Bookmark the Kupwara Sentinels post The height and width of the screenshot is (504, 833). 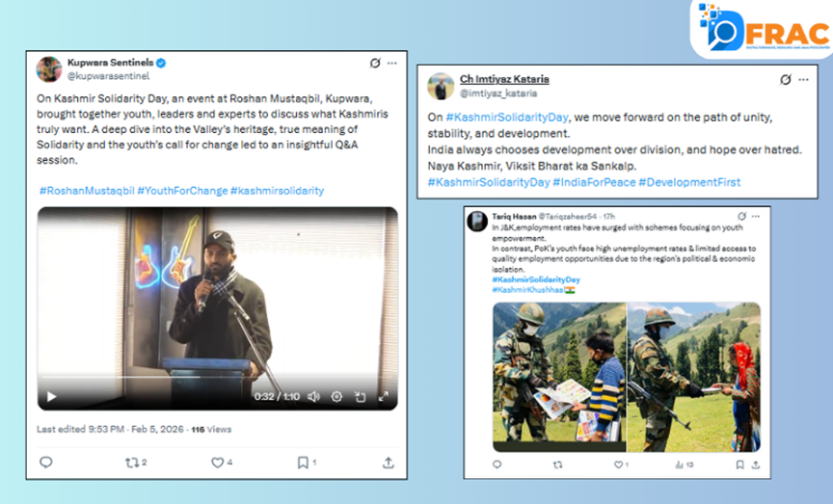[304, 462]
